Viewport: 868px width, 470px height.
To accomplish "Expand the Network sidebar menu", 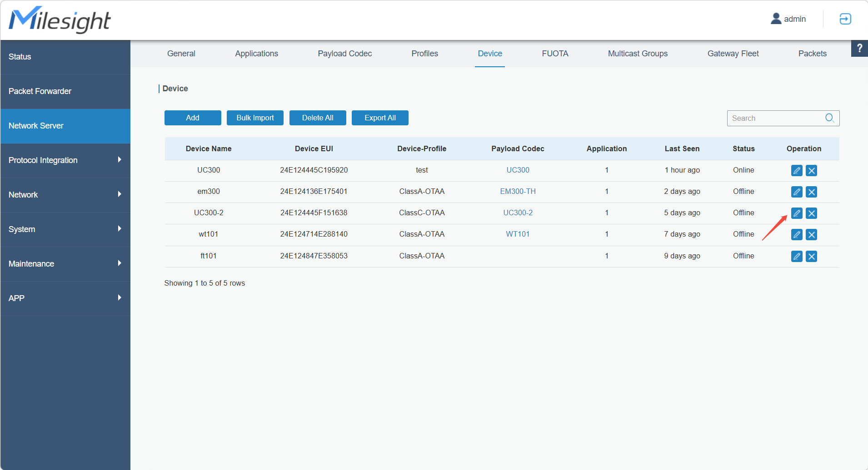I will click(x=65, y=195).
